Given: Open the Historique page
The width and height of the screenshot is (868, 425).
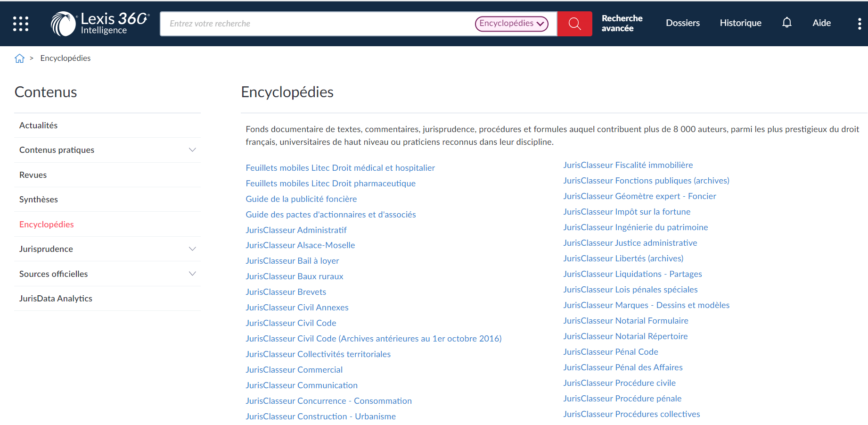Looking at the screenshot, I should tap(740, 22).
